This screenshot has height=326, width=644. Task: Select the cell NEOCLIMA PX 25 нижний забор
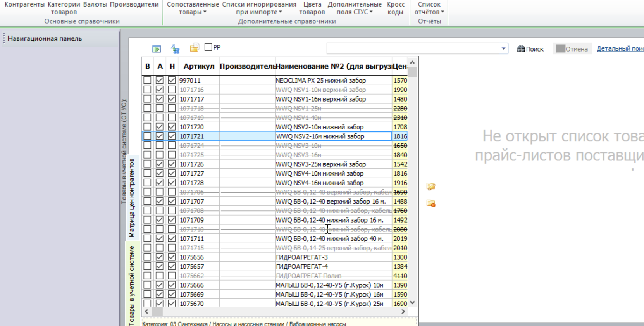pyautogui.click(x=334, y=80)
